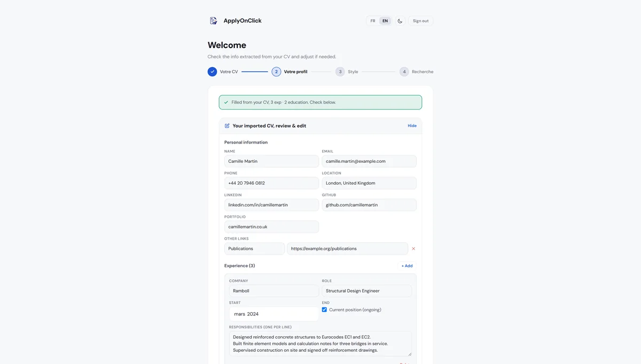The image size is (641, 364).
Task: Click the completed Votre CV checkmark step
Action: [213, 72]
